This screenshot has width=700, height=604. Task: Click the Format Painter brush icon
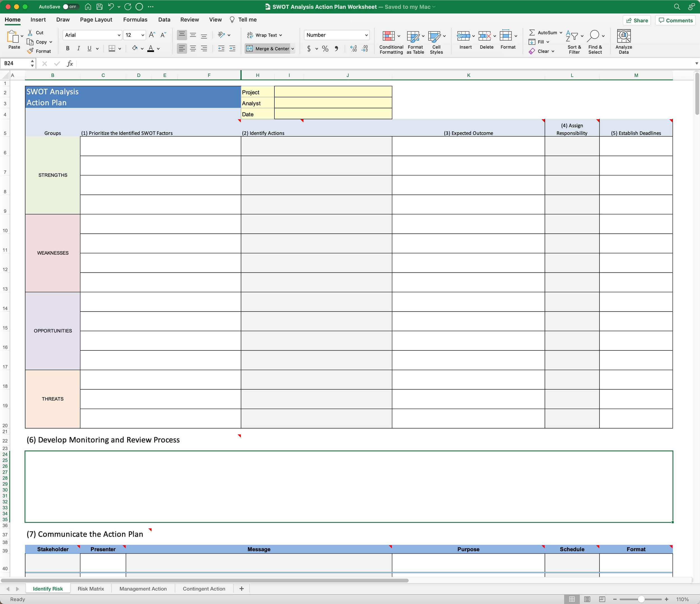pyautogui.click(x=30, y=51)
